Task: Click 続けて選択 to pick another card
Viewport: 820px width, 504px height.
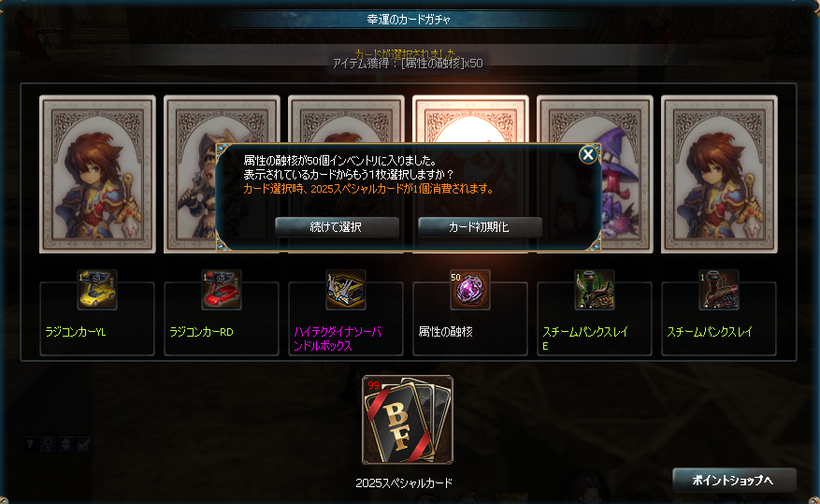Action: click(337, 227)
